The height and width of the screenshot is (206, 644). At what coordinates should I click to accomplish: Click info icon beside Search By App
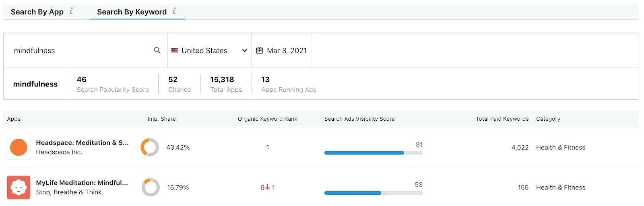(x=71, y=11)
